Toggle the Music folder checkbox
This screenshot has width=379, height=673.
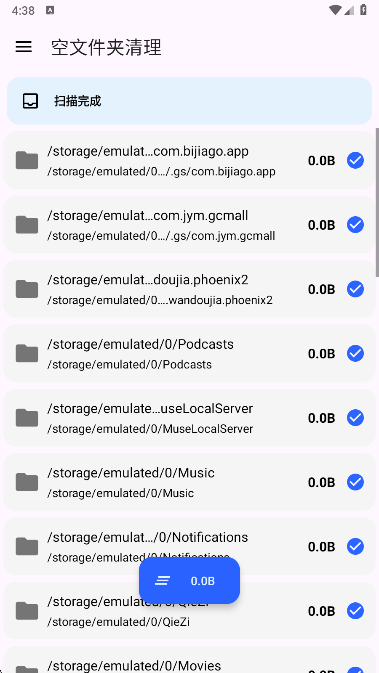355,482
